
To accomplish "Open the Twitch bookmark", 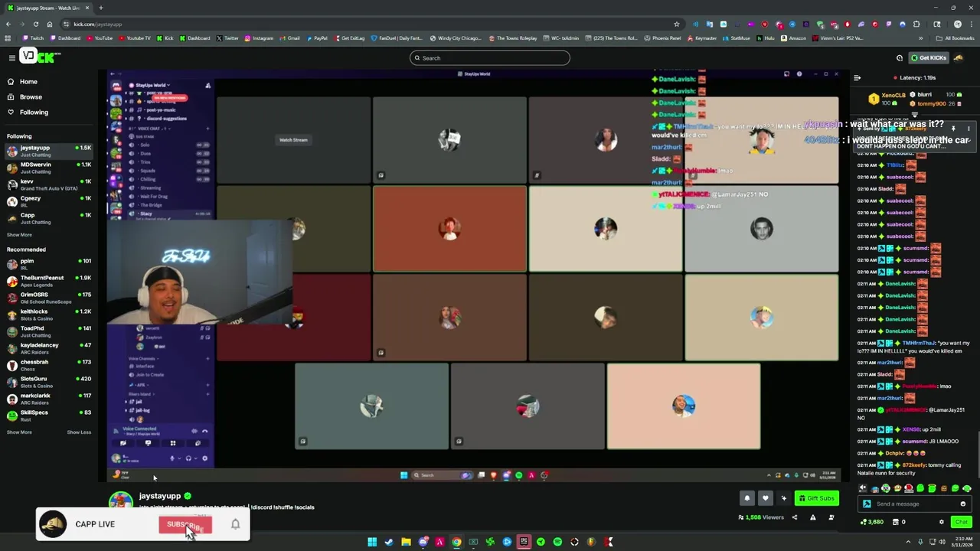I will tap(33, 37).
